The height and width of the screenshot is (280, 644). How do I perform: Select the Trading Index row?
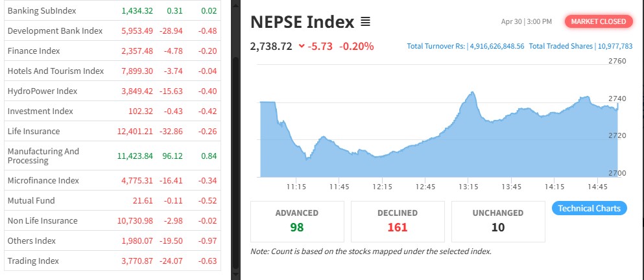[33, 261]
